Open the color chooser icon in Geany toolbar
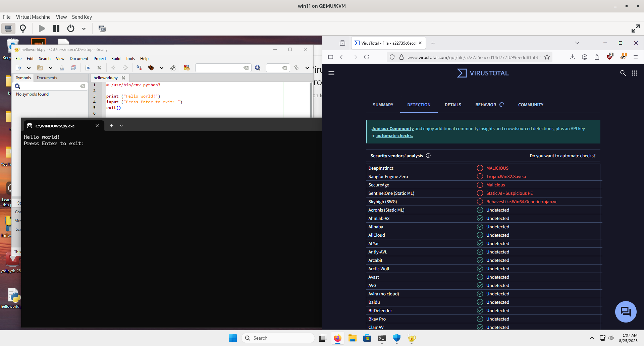This screenshot has height=346, width=644. [187, 68]
